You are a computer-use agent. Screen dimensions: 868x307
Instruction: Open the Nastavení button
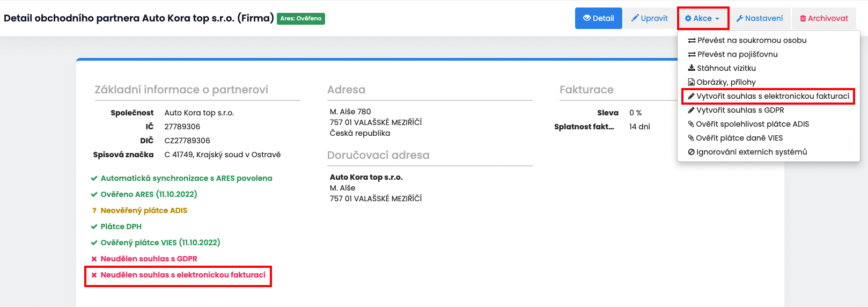click(x=759, y=18)
